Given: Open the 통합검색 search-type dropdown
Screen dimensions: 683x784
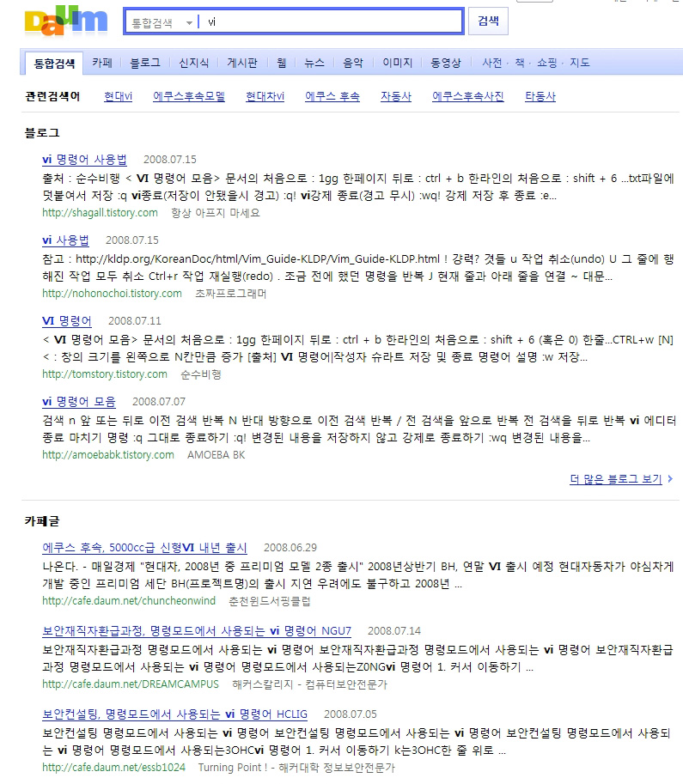Looking at the screenshot, I should pos(162,22).
